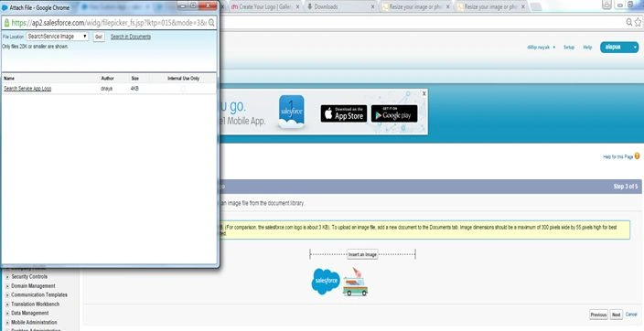Viewport: 644px width, 331px height.
Task: Open a new browser tab
Action: point(536,7)
